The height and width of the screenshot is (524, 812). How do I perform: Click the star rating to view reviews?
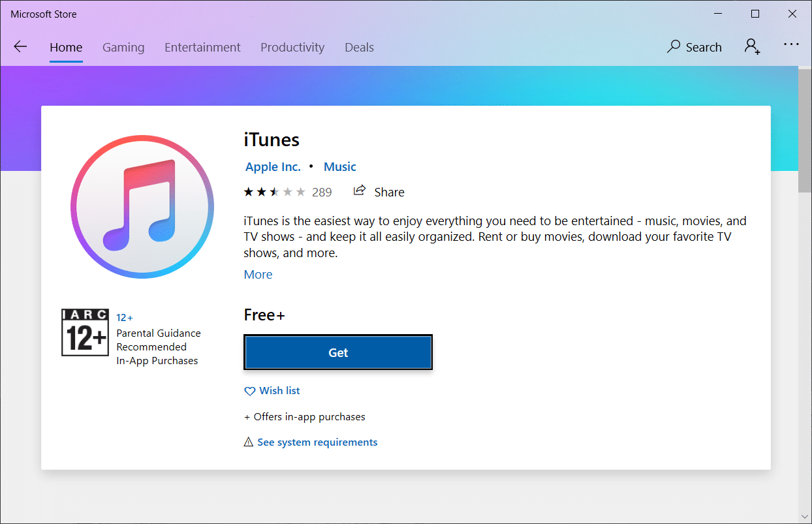274,192
